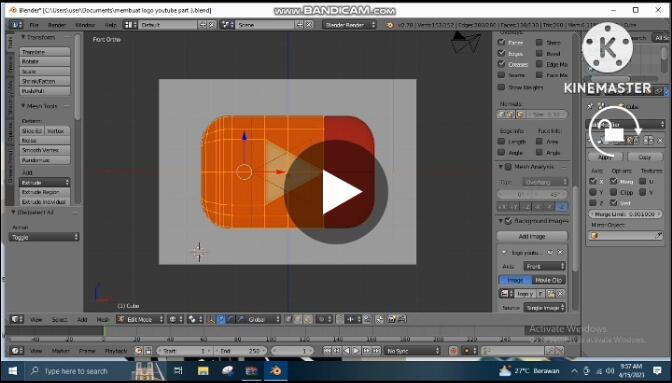
Task: Enable the Mesh Analysis checkbox
Action: 508,167
